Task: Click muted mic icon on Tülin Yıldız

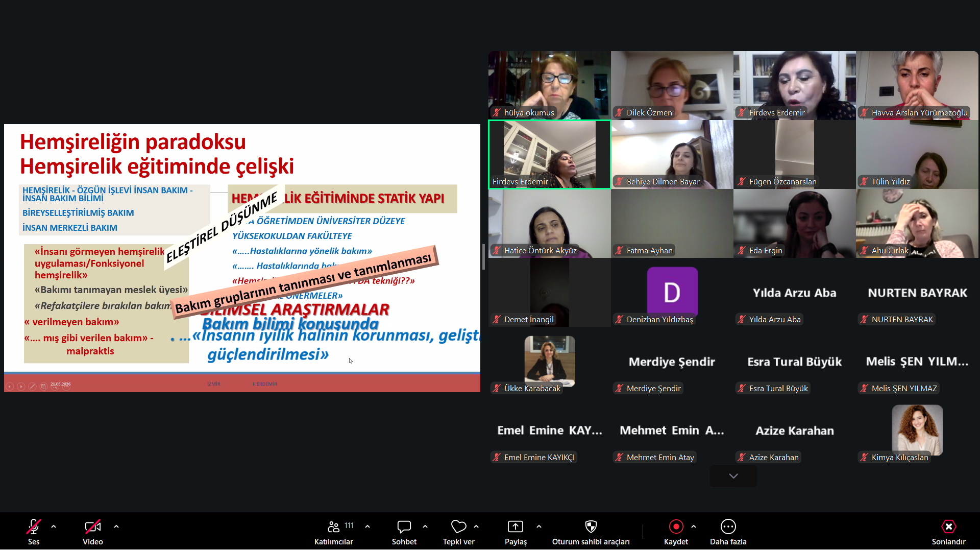Action: [x=865, y=181]
